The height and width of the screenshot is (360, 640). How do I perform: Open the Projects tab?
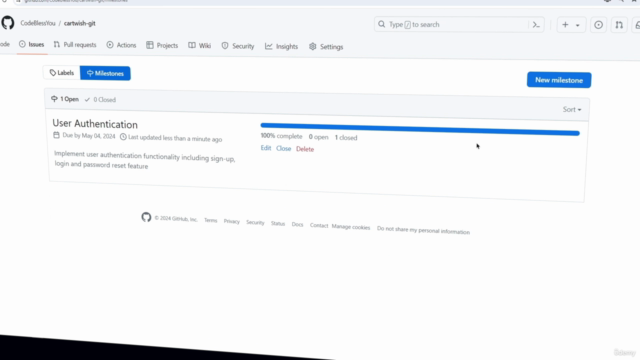[162, 45]
